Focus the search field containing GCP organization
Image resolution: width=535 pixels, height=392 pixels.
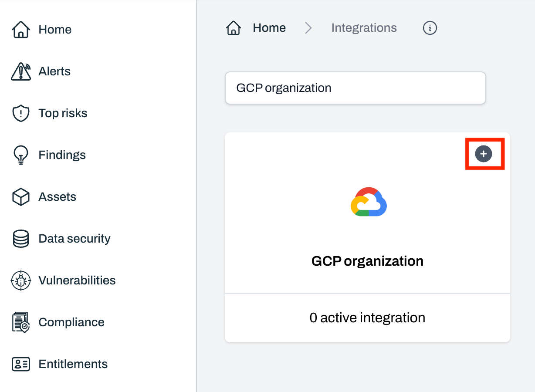click(x=355, y=88)
